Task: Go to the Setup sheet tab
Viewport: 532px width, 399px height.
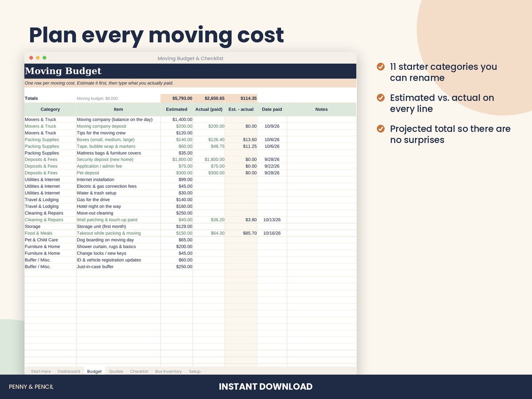Action: pos(195,371)
